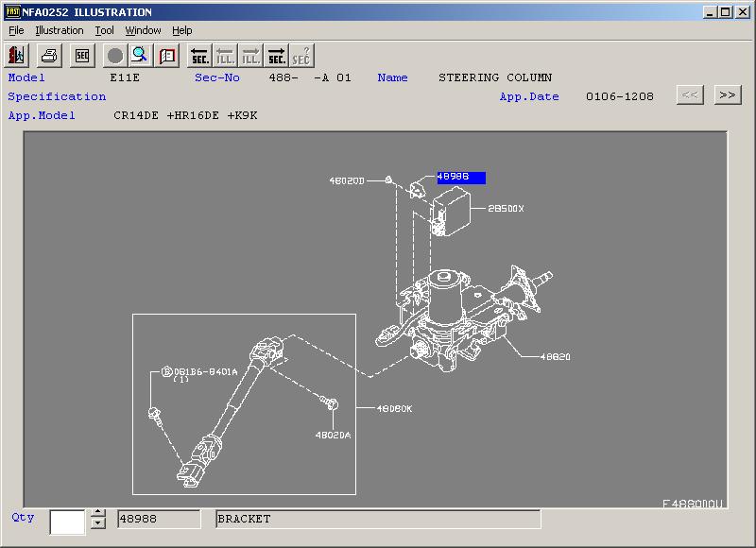Increase quantity with the Qty up arrow
This screenshot has width=756, height=548.
98,514
